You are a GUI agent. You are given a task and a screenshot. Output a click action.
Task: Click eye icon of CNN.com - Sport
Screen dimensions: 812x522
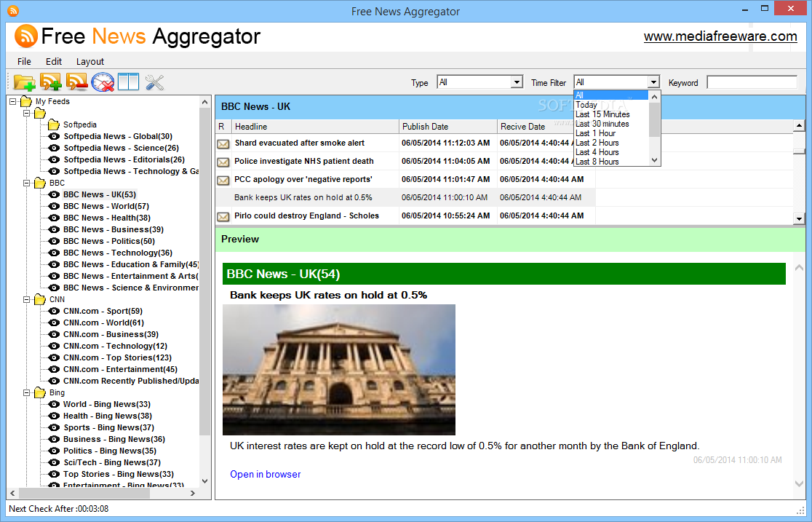(54, 311)
